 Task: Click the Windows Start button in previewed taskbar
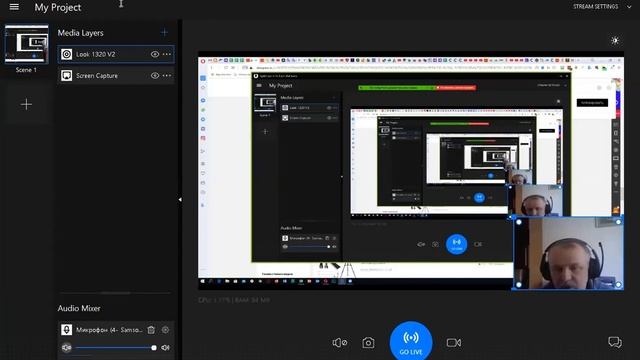pos(202,282)
